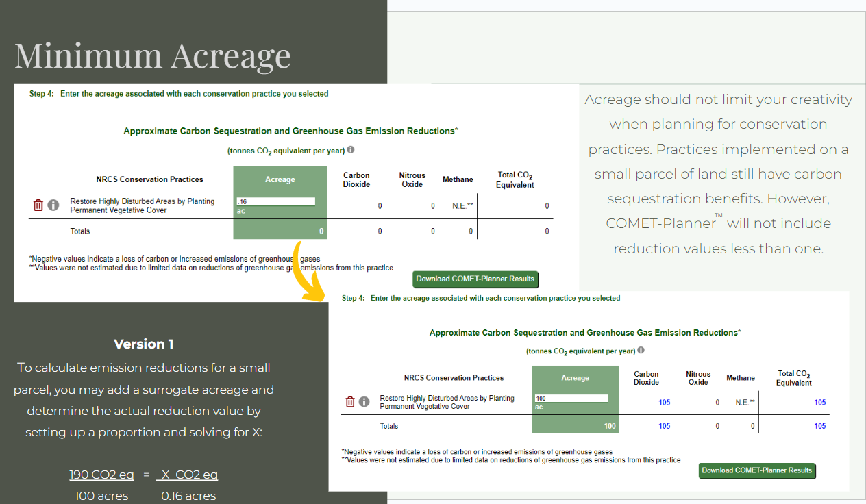Click 190 CO2 eq in proportion formula
Screen dimensions: 866x504
tap(101, 475)
